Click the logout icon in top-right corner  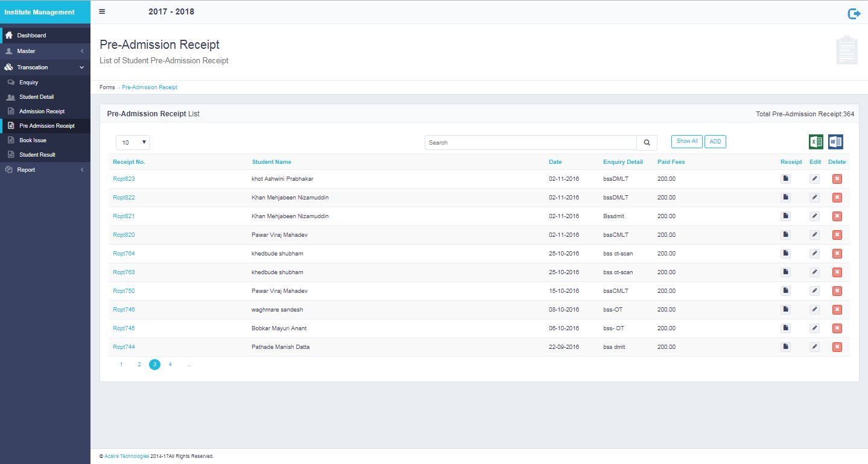(854, 14)
